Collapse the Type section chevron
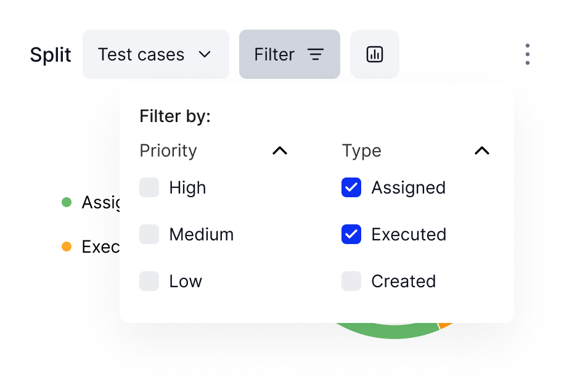The width and height of the screenshot is (572, 392). 482,150
